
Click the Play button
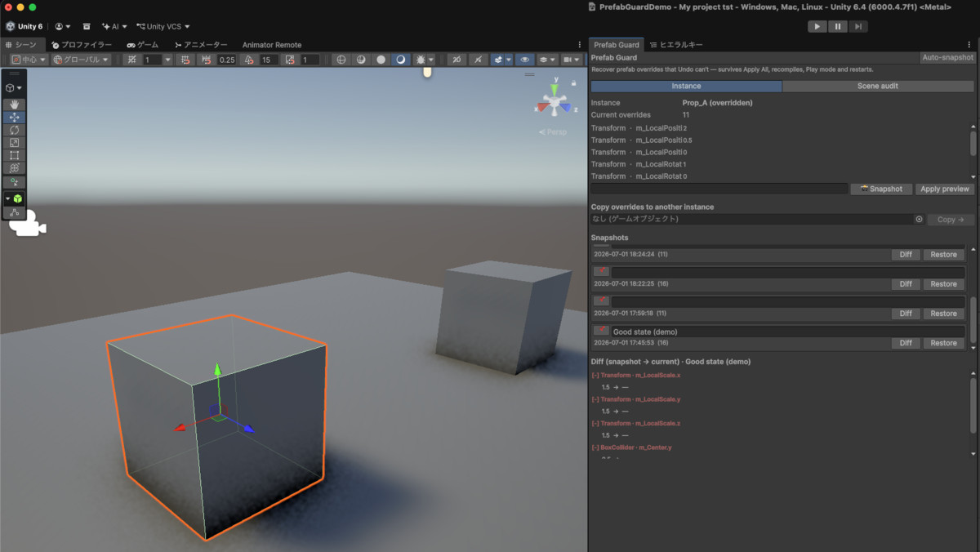[817, 26]
